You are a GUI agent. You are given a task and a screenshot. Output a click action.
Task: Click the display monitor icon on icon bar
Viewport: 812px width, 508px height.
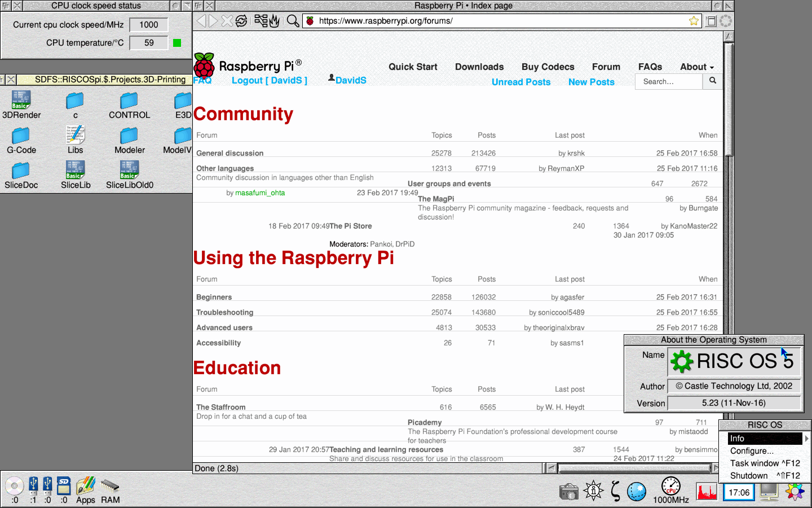click(x=769, y=492)
